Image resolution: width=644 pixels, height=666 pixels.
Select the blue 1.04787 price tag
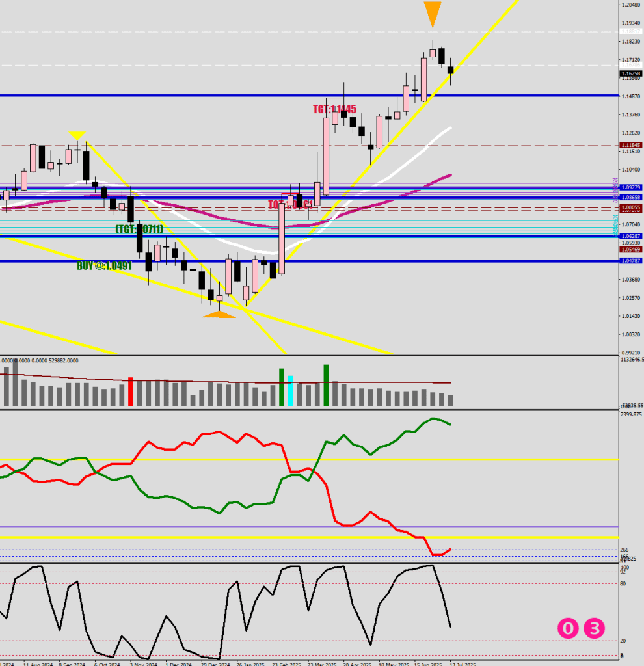(x=630, y=260)
